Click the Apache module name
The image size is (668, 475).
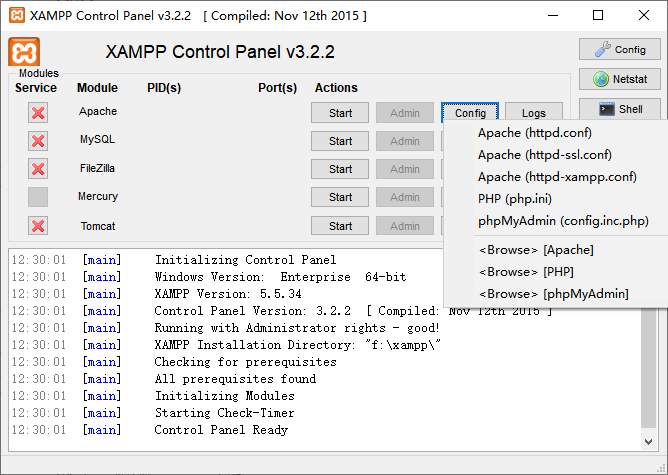[98, 112]
